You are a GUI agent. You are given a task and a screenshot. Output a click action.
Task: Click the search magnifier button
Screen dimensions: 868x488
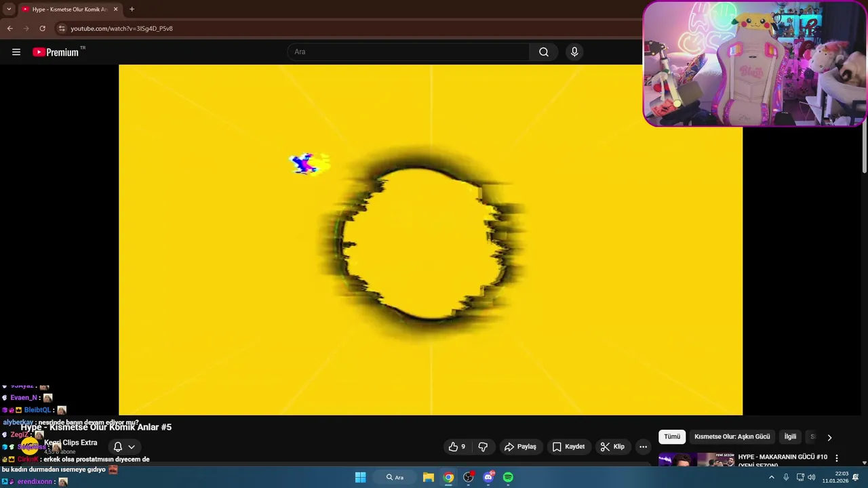[544, 52]
